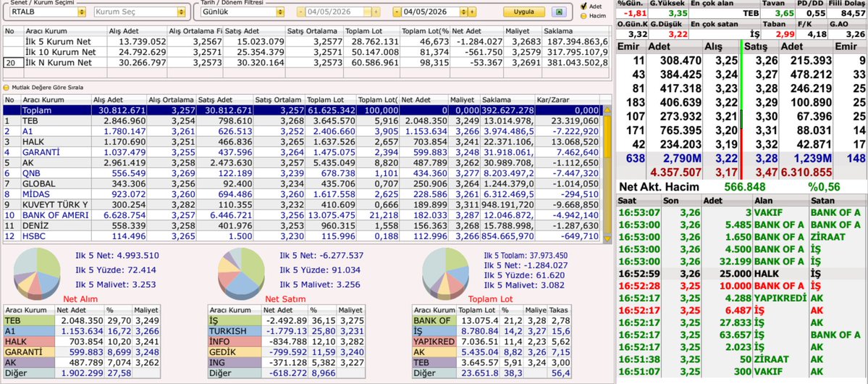Select the İlk 10 Kurum Net row
The width and height of the screenshot is (868, 384).
point(306,52)
